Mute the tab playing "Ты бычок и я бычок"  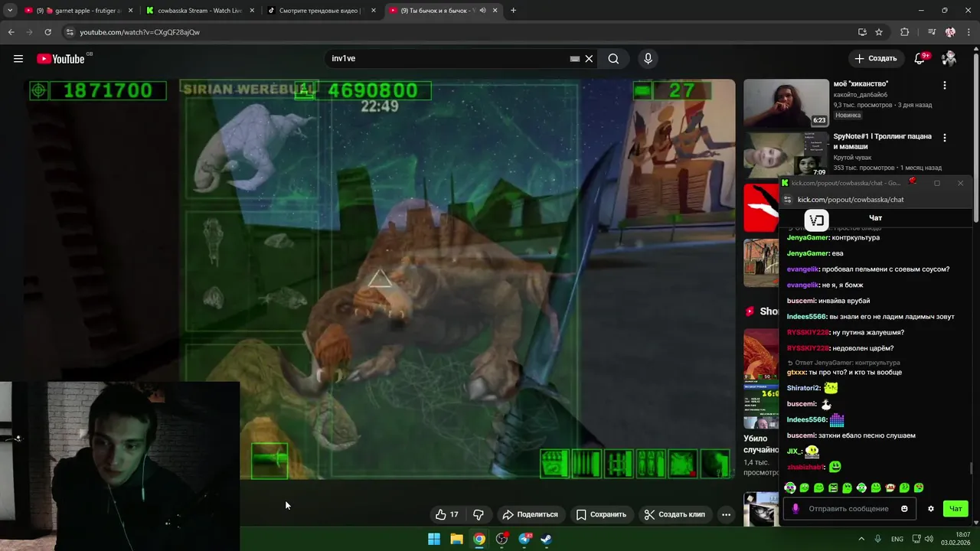pos(482,11)
